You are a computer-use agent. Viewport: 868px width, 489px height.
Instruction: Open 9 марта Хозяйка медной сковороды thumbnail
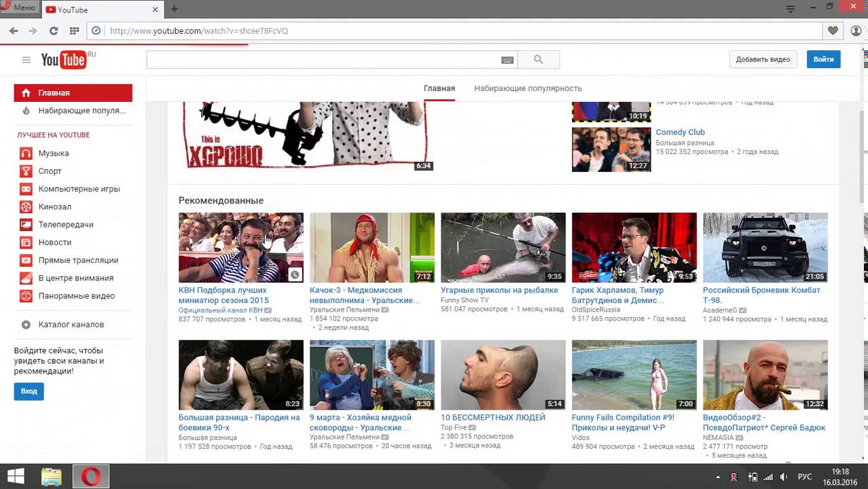[x=372, y=375]
